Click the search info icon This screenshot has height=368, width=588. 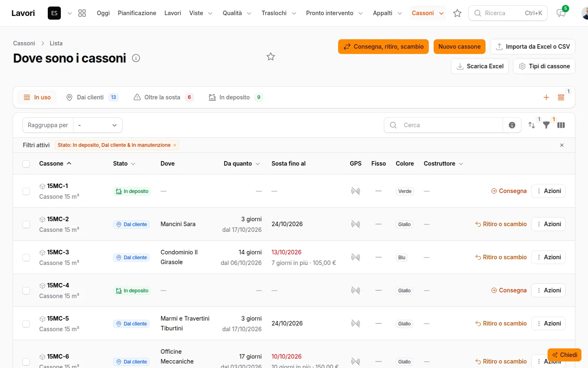tap(512, 125)
